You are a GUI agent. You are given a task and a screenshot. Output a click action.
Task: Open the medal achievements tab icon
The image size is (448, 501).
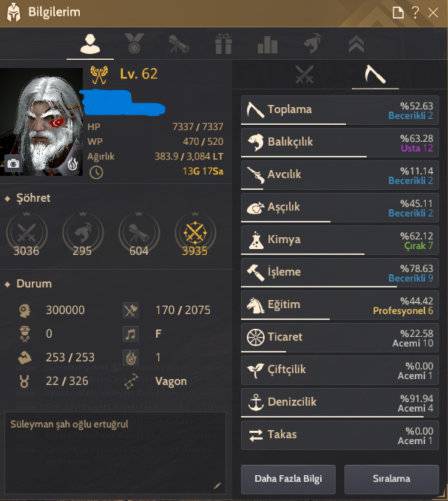(135, 43)
